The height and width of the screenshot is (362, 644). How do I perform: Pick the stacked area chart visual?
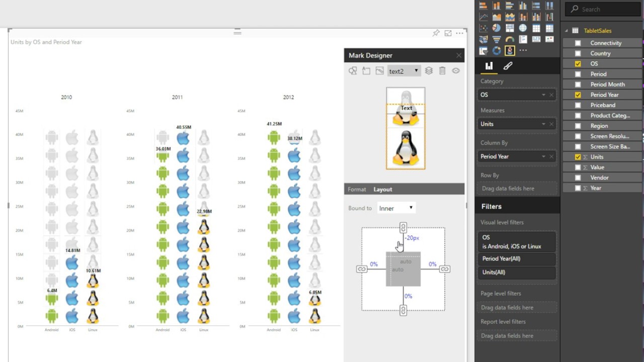510,17
